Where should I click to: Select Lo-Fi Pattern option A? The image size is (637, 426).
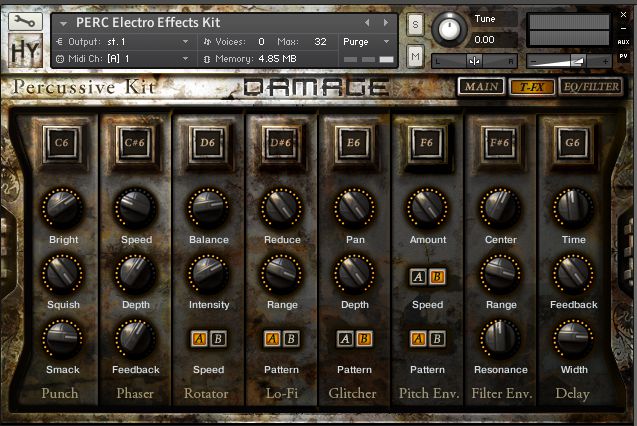click(272, 339)
